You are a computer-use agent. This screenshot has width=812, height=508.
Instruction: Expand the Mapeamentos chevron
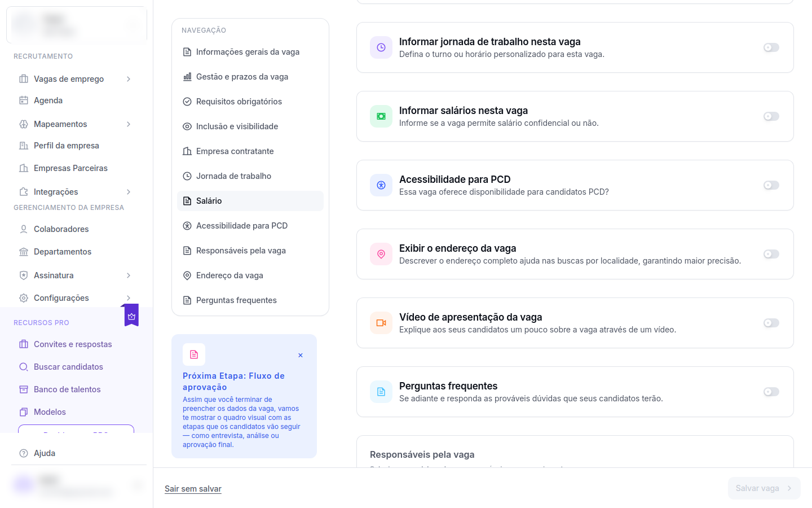[129, 124]
